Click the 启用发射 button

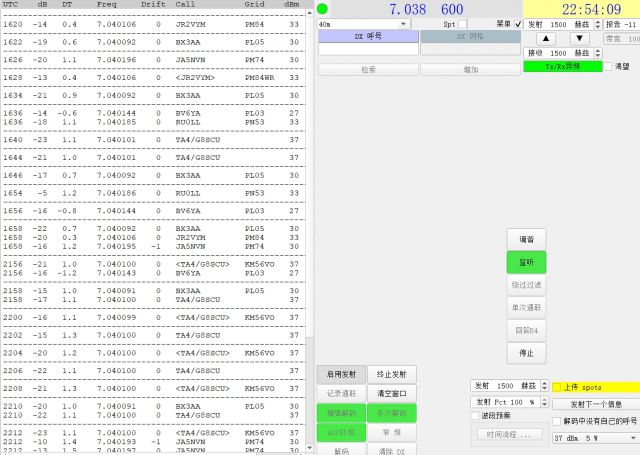[x=342, y=373]
